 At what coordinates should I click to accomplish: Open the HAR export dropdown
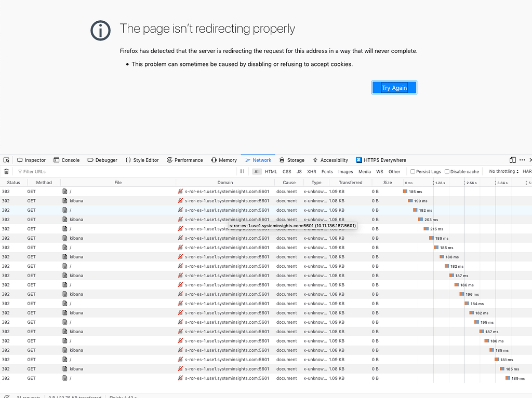coord(526,171)
